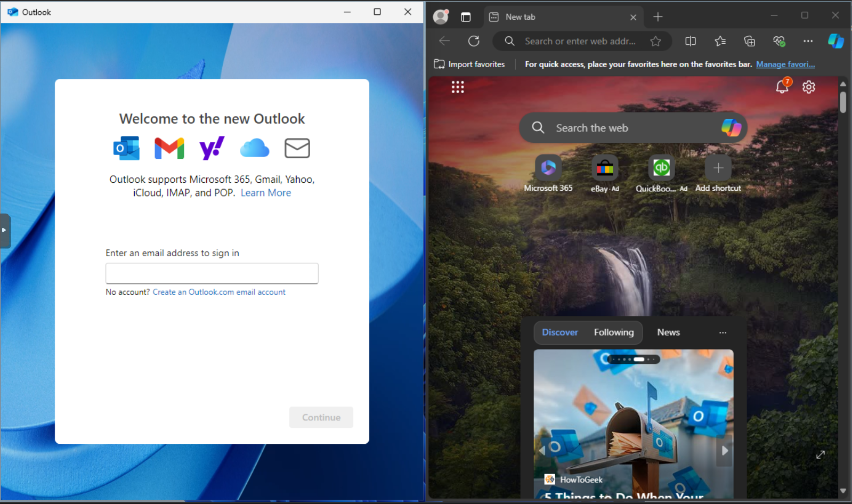This screenshot has width=852, height=504.
Task: Open Browser essentials heart icon
Action: point(779,41)
